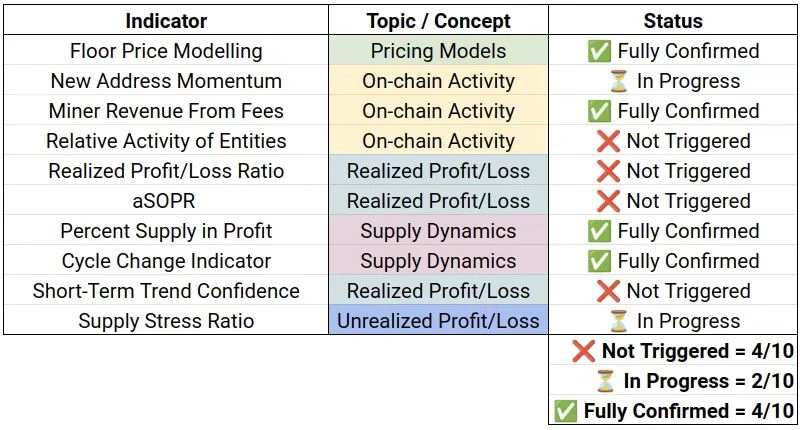
Task: Click the green checkmark in Cycle Change Indicator row
Action: tap(599, 261)
